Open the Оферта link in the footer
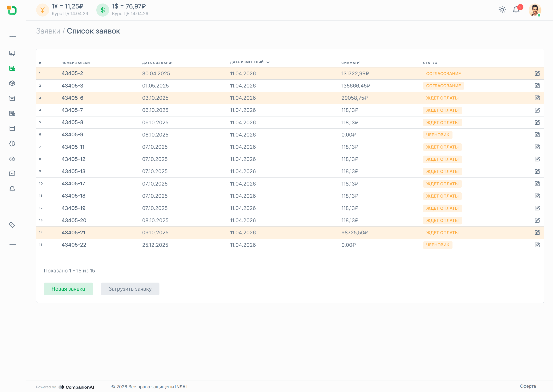Screen dimensions: 553x392 point(528,386)
